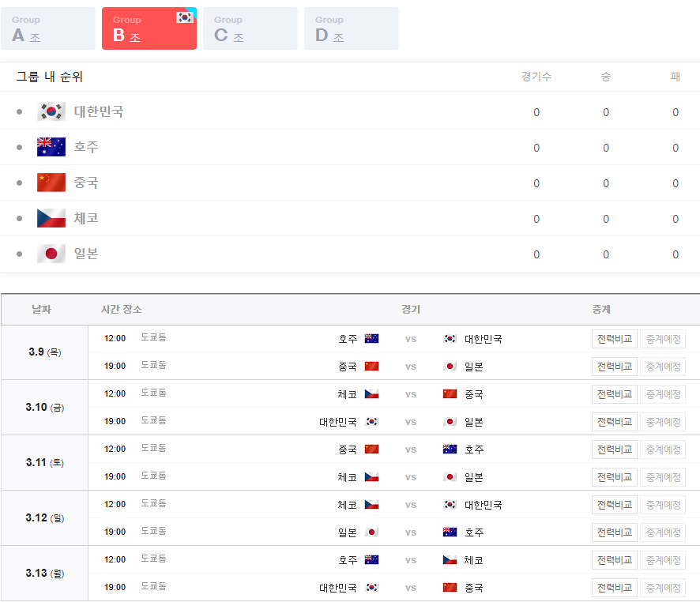
Task: Click 전력비교 for 3.9 중국 vs 일본 match
Action: coord(615,367)
